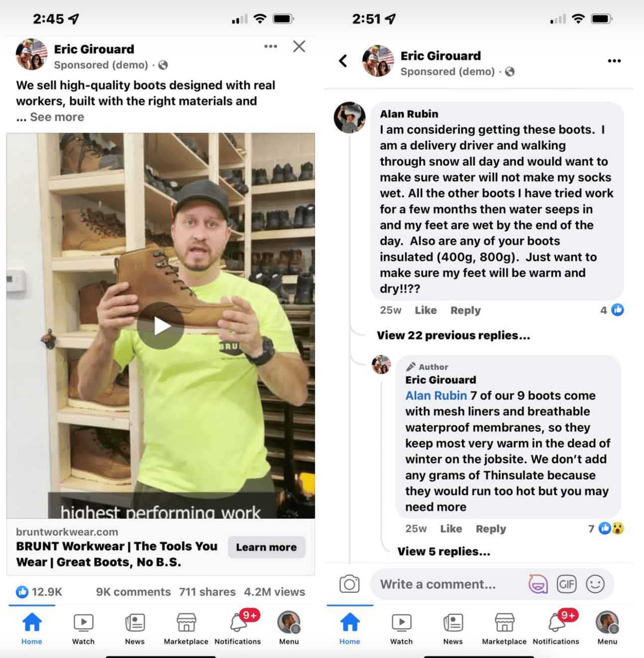
Task: Open three-dot options on the left post
Action: (271, 46)
